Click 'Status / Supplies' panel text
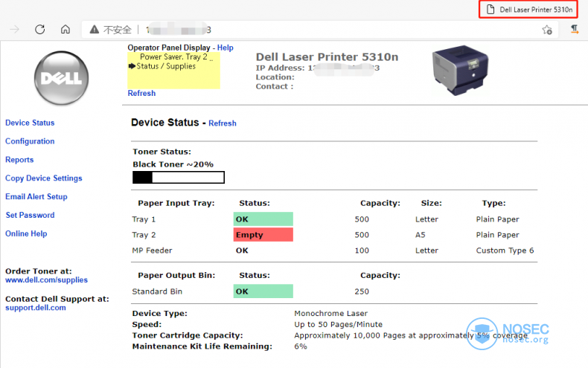This screenshot has width=588, height=368. pyautogui.click(x=166, y=66)
